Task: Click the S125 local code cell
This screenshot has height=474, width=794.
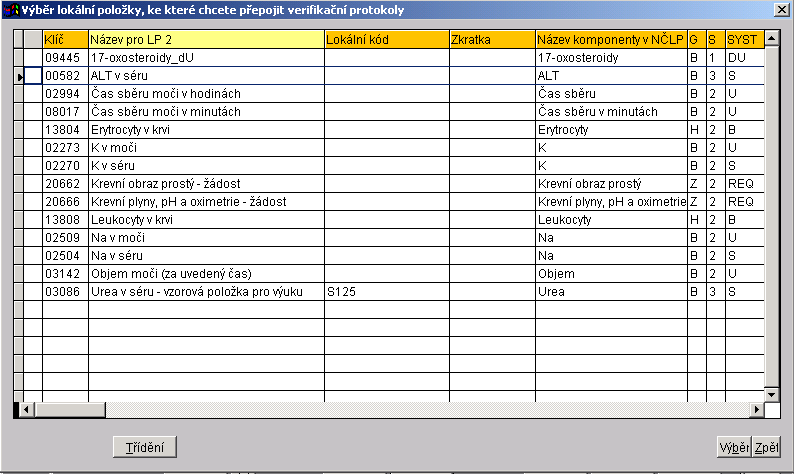Action: coord(385,291)
